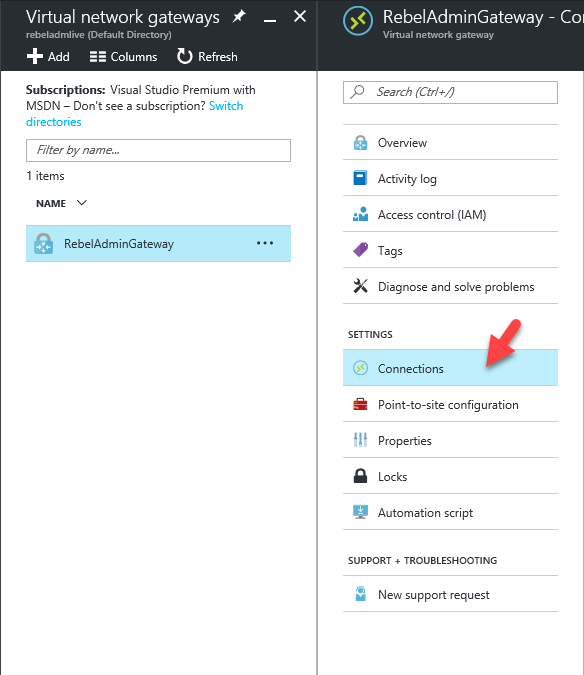This screenshot has width=584, height=675.
Task: Open the Overview menu item
Action: point(450,142)
